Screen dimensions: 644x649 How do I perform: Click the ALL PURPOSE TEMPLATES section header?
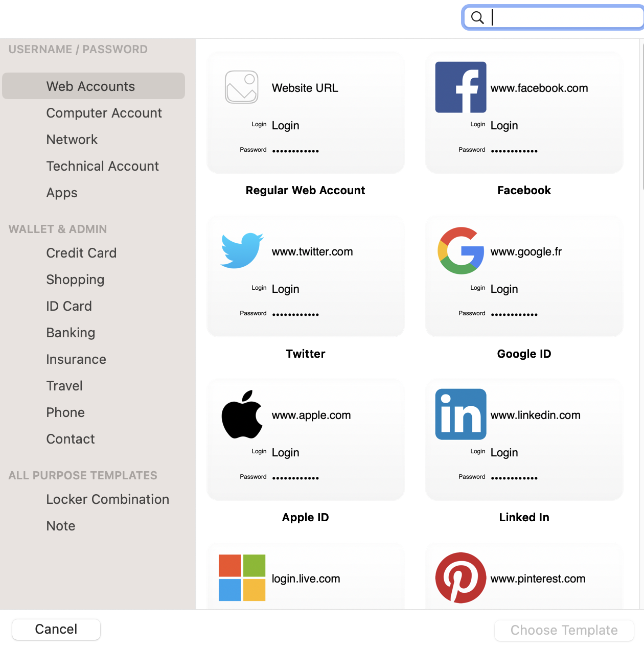click(83, 475)
